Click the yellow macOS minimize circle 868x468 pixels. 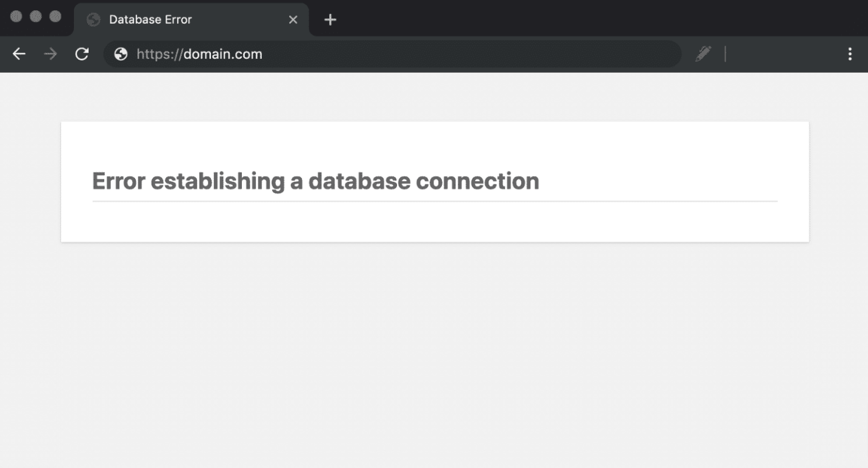[36, 16]
